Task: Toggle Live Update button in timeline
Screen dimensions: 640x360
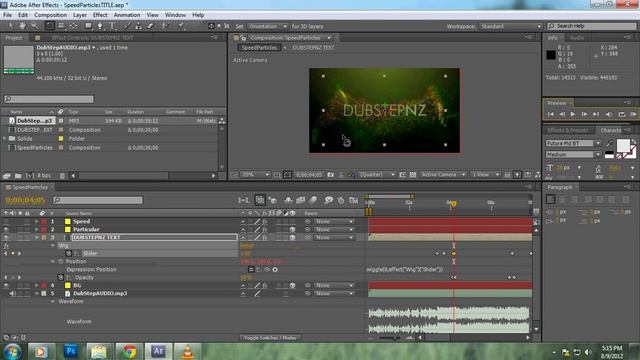Action: pyautogui.click(x=260, y=200)
